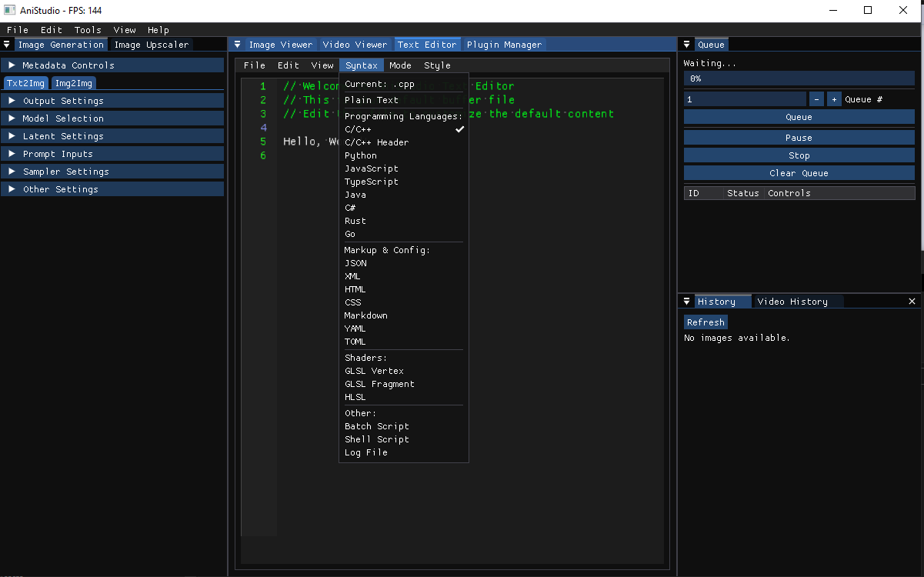This screenshot has width=924, height=577.
Task: Switch to Video Viewer tab
Action: point(355,45)
